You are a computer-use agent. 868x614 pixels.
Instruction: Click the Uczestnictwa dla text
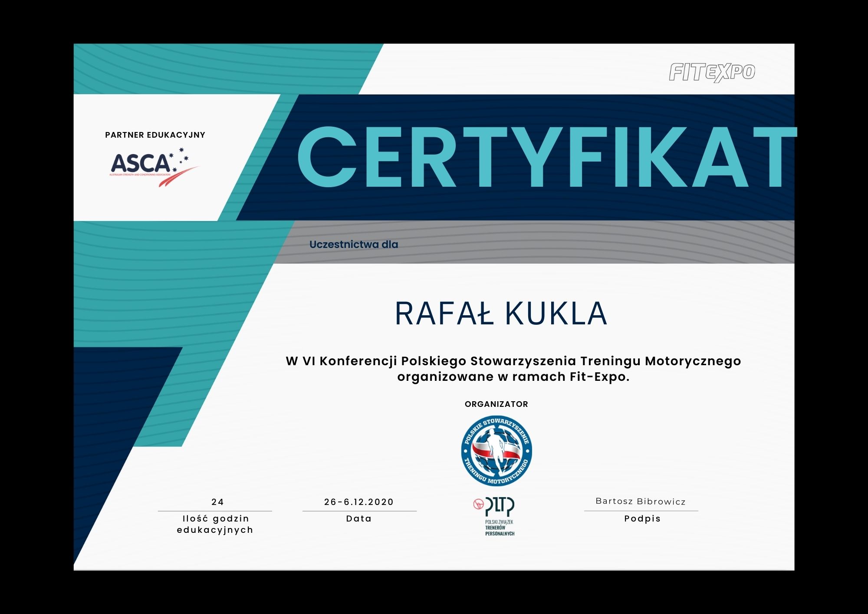click(353, 244)
